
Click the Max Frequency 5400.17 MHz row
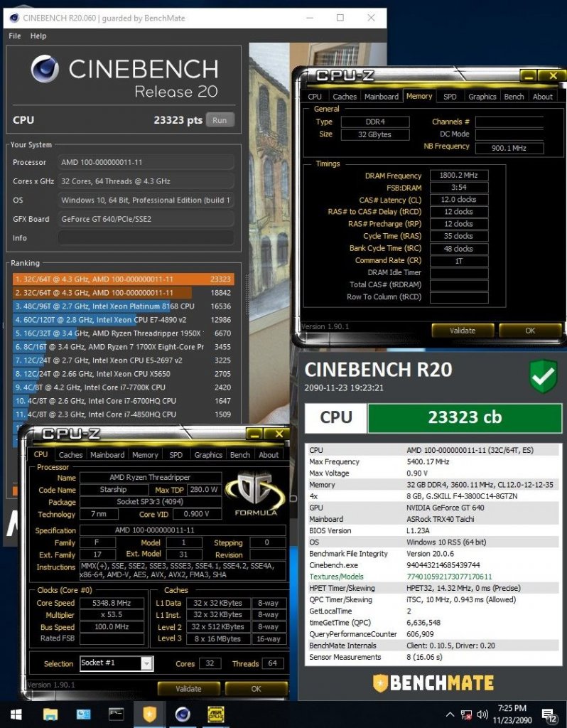point(433,461)
